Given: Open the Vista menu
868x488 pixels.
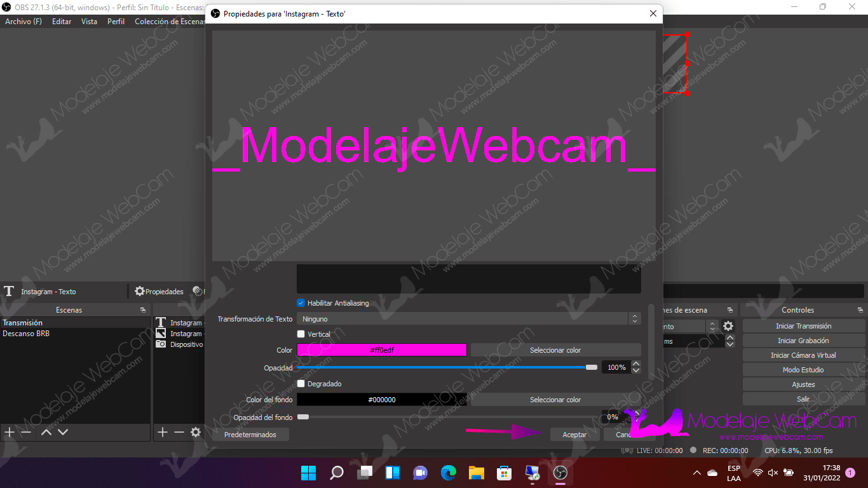Looking at the screenshot, I should (89, 22).
